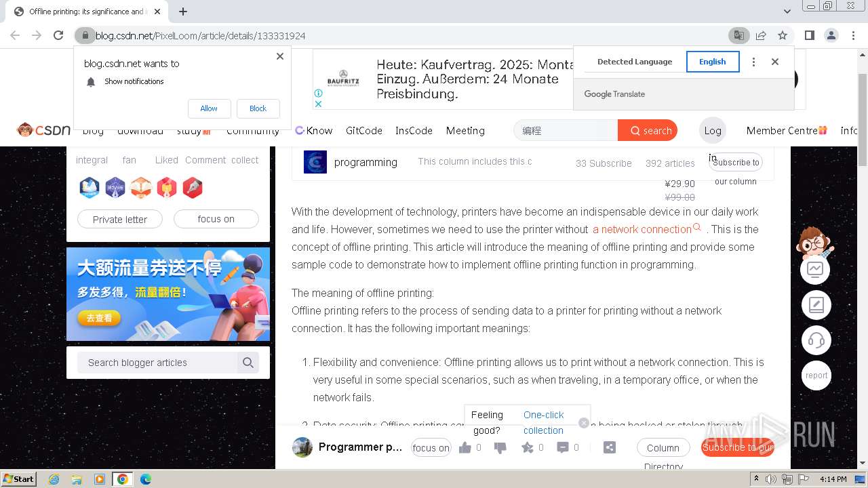The image size is (868, 488).
Task: Close the Google Translate popup
Action: 775,62
